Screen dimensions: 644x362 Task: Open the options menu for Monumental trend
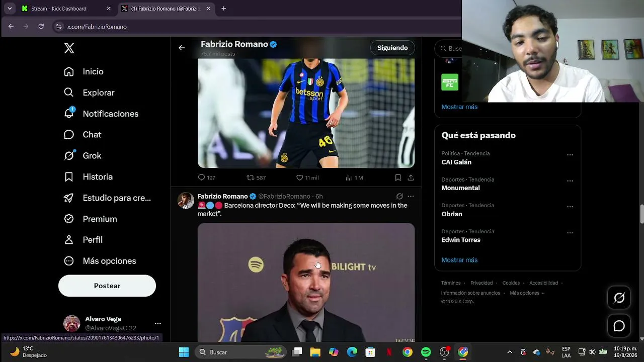point(570,181)
